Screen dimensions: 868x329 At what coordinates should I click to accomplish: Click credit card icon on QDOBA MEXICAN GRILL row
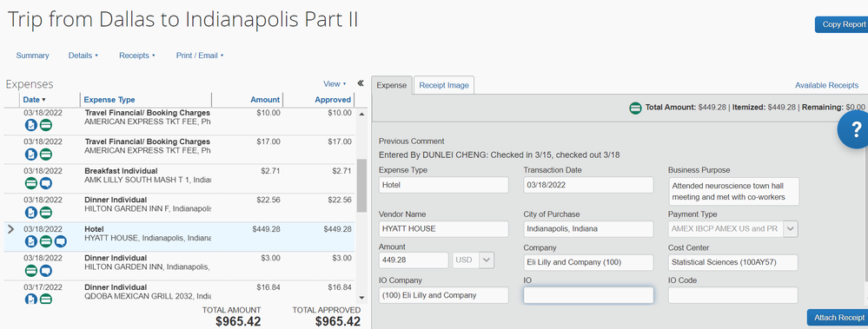(x=46, y=299)
